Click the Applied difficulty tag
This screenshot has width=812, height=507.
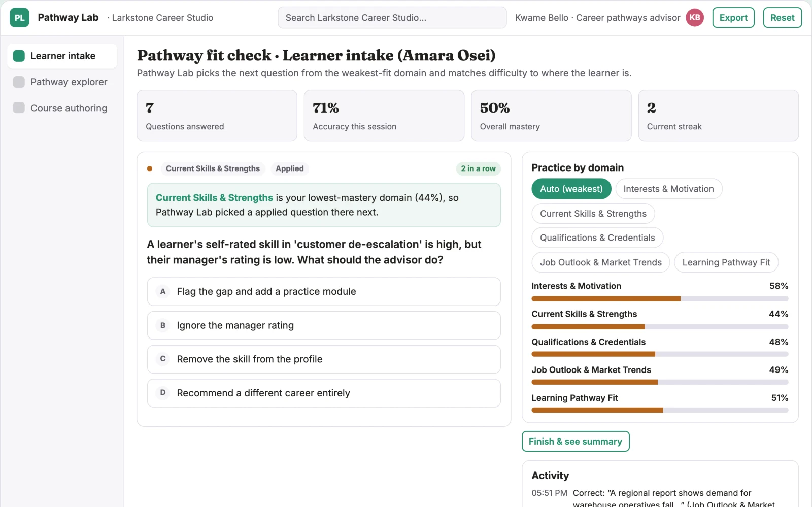click(x=290, y=168)
